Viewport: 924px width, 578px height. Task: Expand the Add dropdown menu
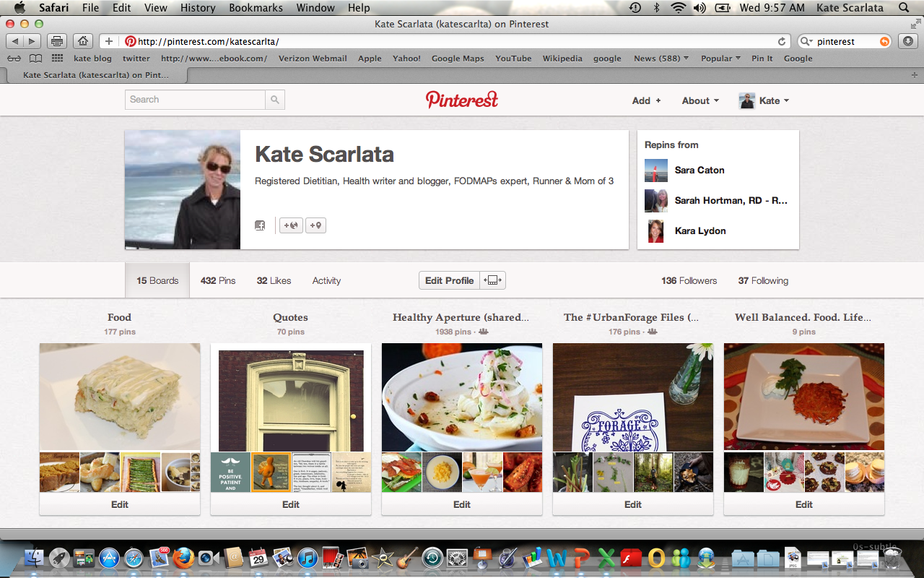coord(646,100)
